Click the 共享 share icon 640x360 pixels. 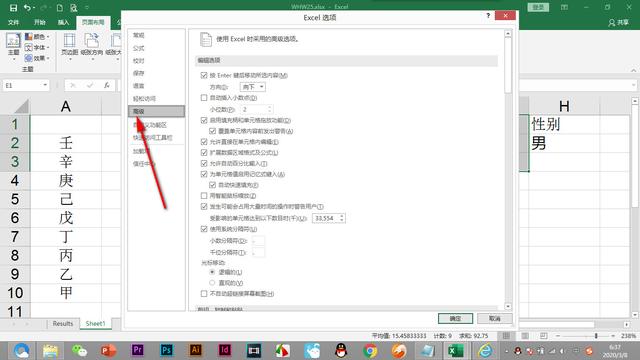pos(618,22)
